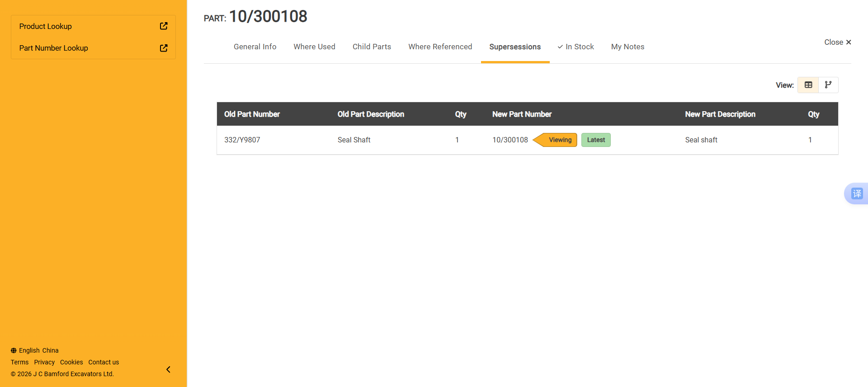Switch to table view icon
Screen dimensions: 868x387
point(808,85)
